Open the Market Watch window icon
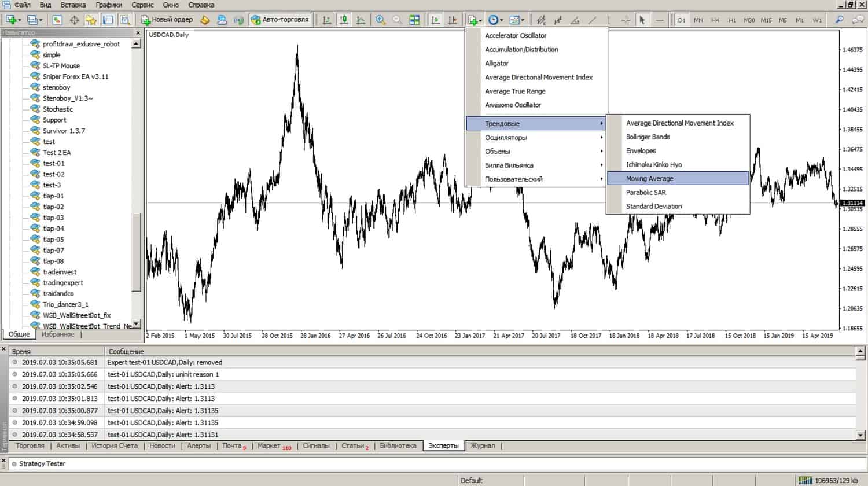 [57, 20]
